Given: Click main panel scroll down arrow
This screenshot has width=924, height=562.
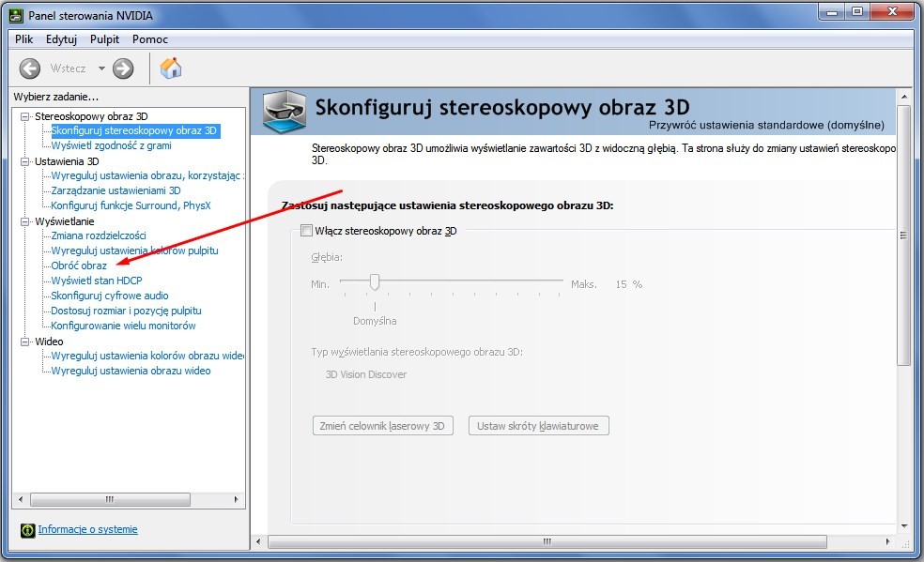Looking at the screenshot, I should point(904,526).
